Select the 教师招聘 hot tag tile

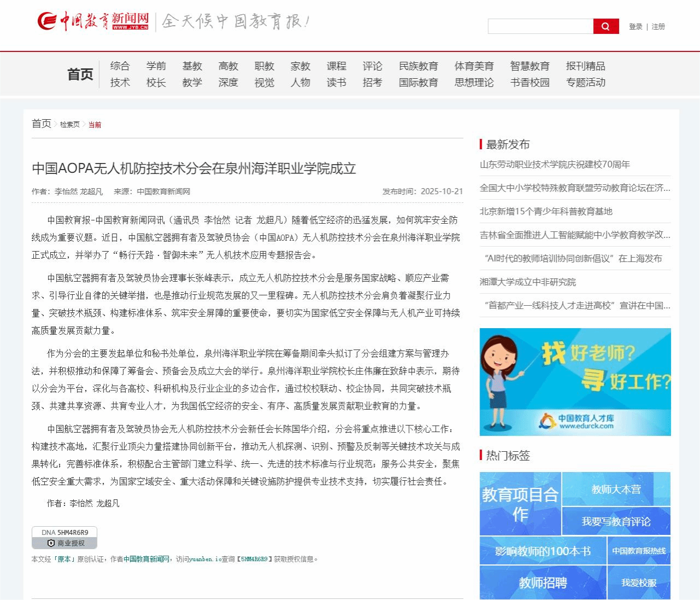(542, 582)
